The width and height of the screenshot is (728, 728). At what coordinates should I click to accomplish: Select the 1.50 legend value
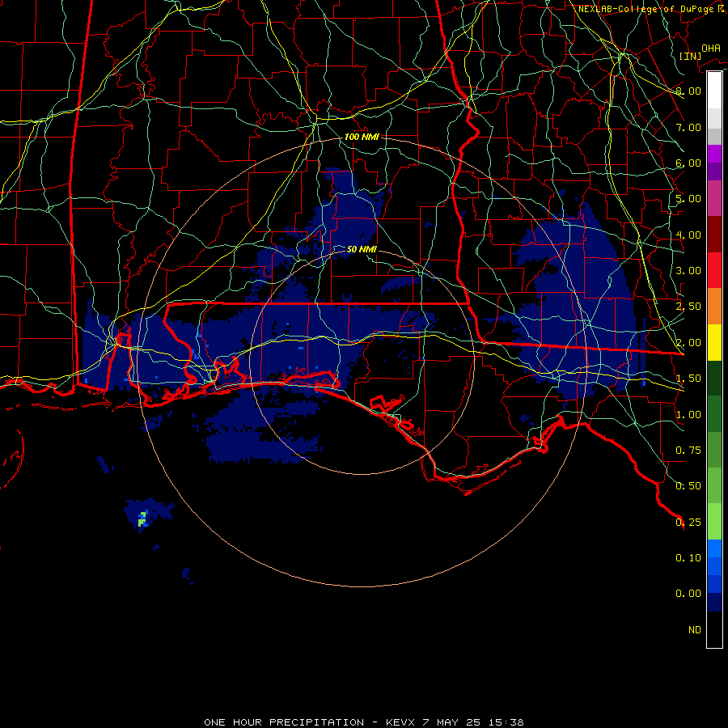688,379
